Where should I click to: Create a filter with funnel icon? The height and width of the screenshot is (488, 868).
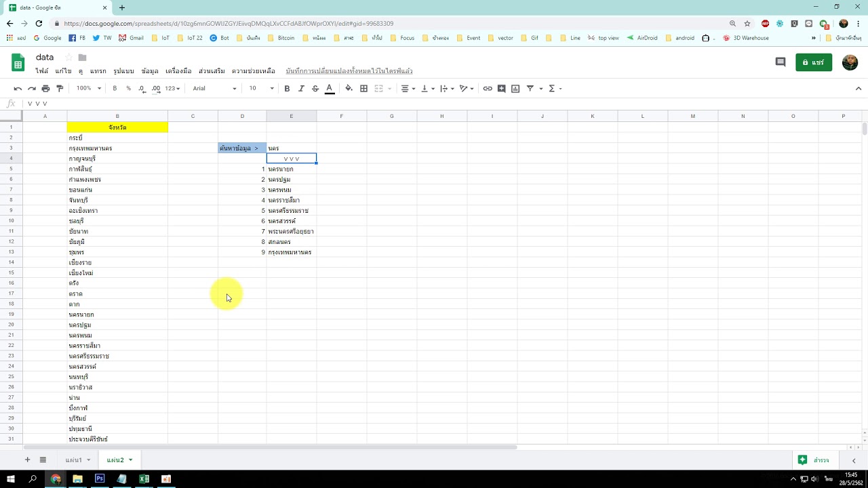tap(530, 88)
